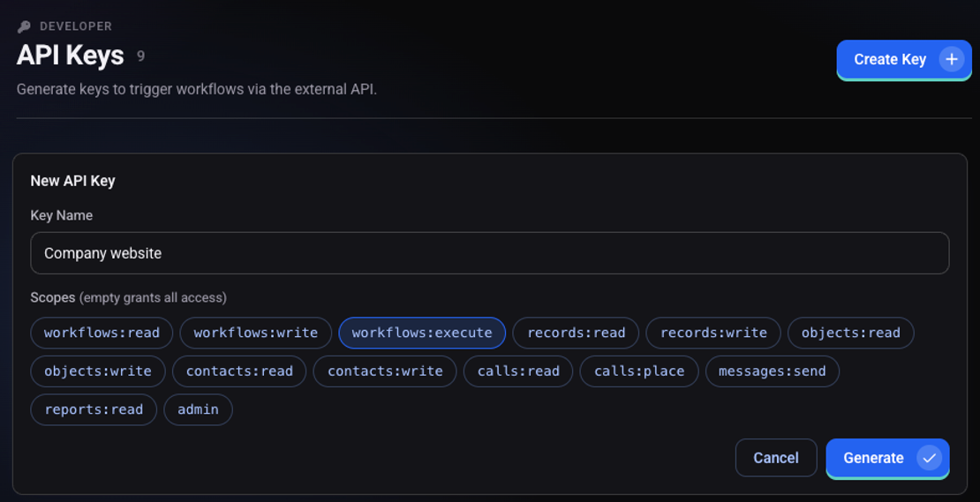Viewport: 980px width, 502px height.
Task: Select the messages:send scope
Action: click(772, 371)
